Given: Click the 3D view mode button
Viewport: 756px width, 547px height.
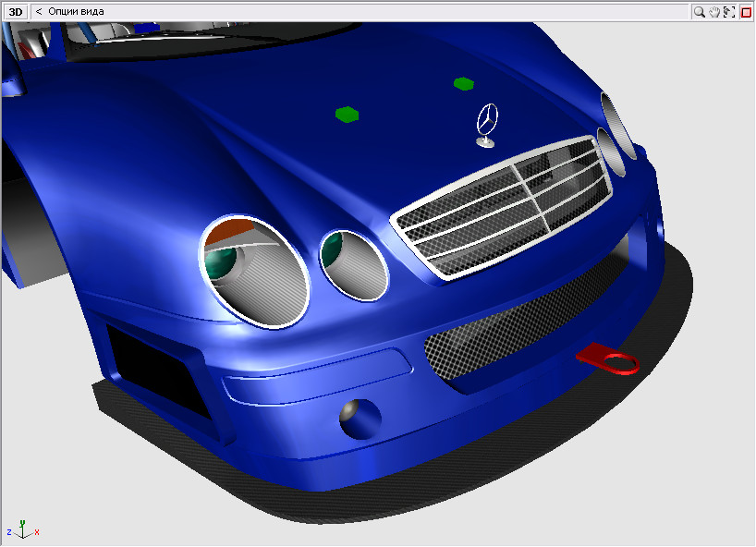Looking at the screenshot, I should pyautogui.click(x=16, y=12).
